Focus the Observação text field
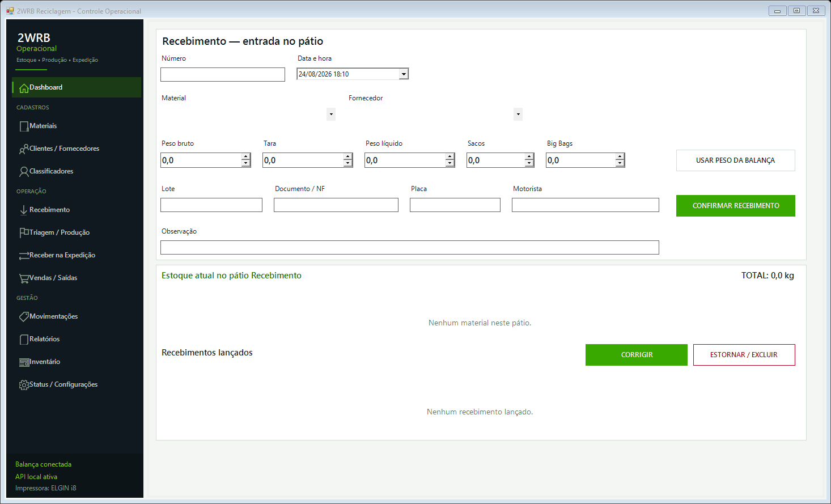 point(410,247)
